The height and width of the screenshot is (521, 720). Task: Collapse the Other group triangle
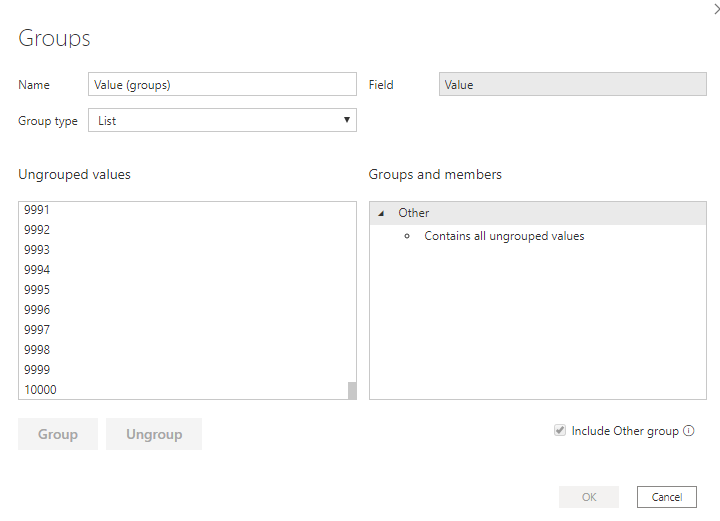pyautogui.click(x=381, y=213)
